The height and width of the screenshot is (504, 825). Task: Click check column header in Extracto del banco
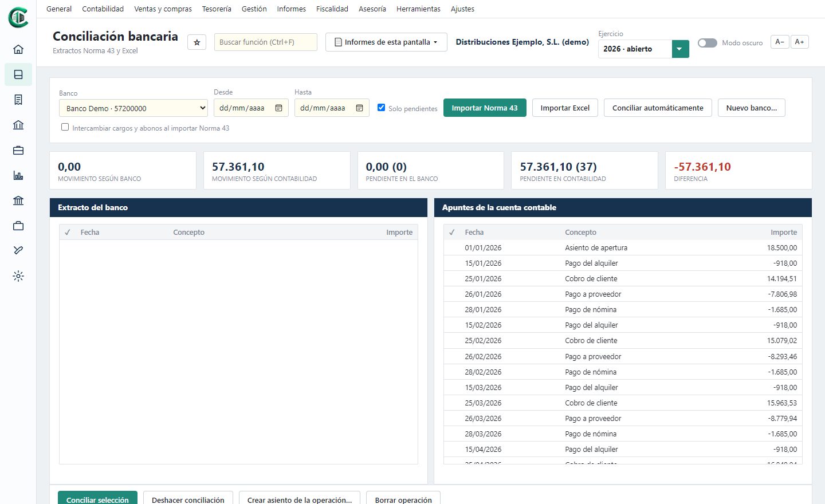click(x=68, y=232)
